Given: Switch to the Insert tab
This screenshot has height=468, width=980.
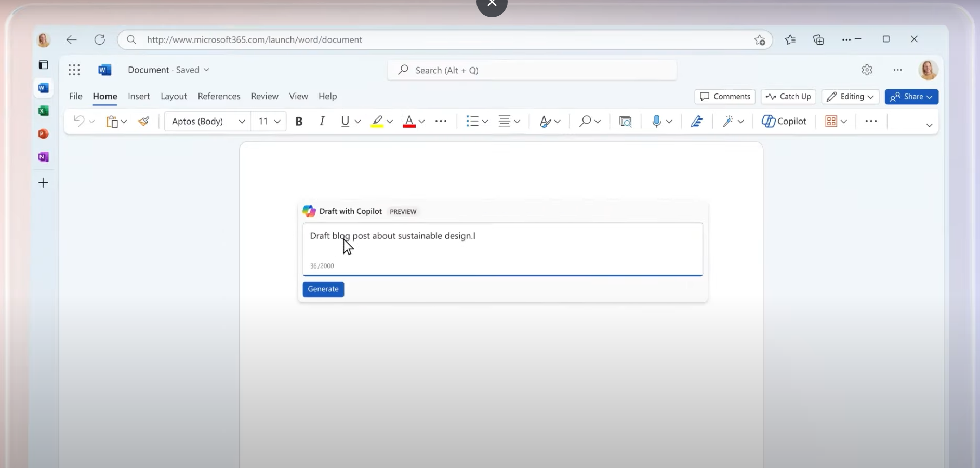Looking at the screenshot, I should 139,96.
